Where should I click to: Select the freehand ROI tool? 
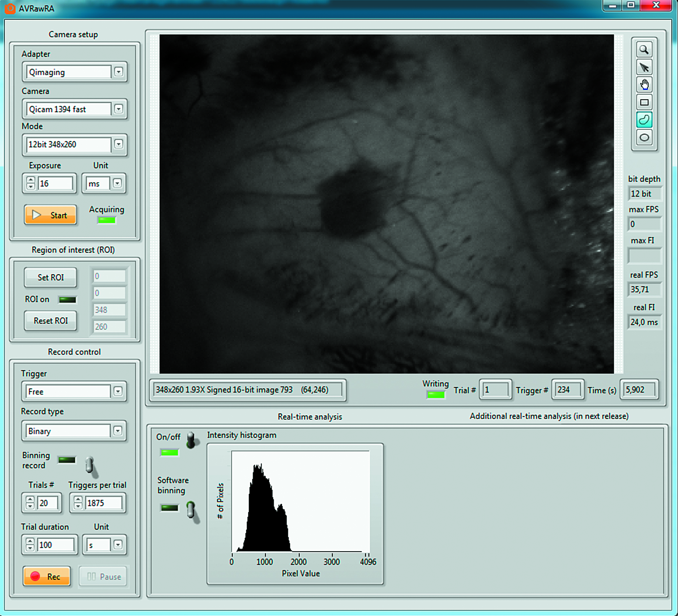click(x=644, y=120)
